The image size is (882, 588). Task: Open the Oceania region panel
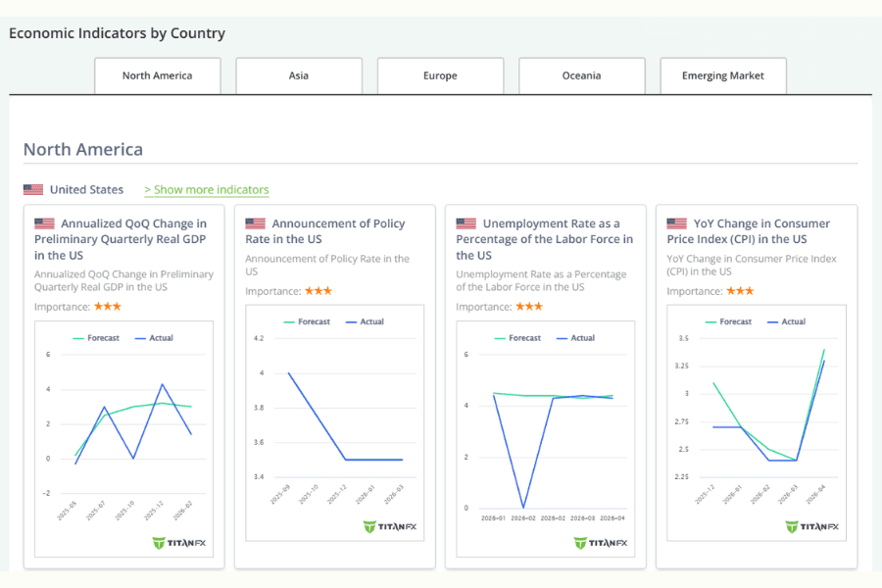(x=581, y=75)
